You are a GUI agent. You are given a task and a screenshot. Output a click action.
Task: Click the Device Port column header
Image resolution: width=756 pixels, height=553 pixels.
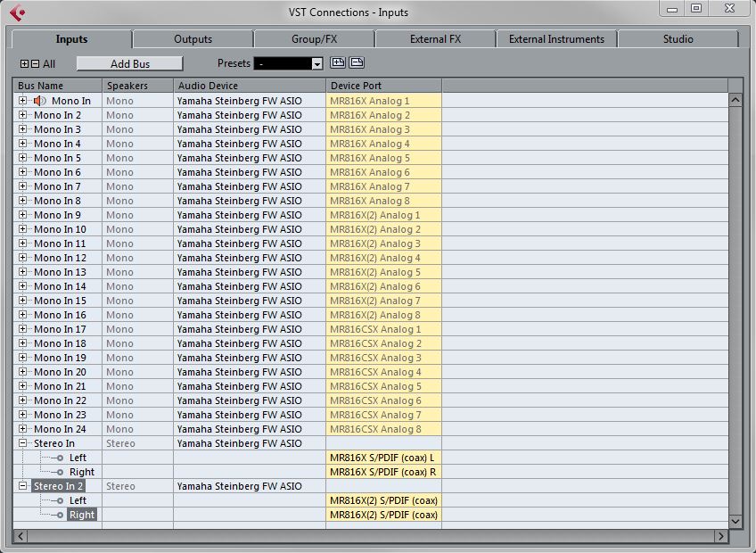pyautogui.click(x=383, y=86)
